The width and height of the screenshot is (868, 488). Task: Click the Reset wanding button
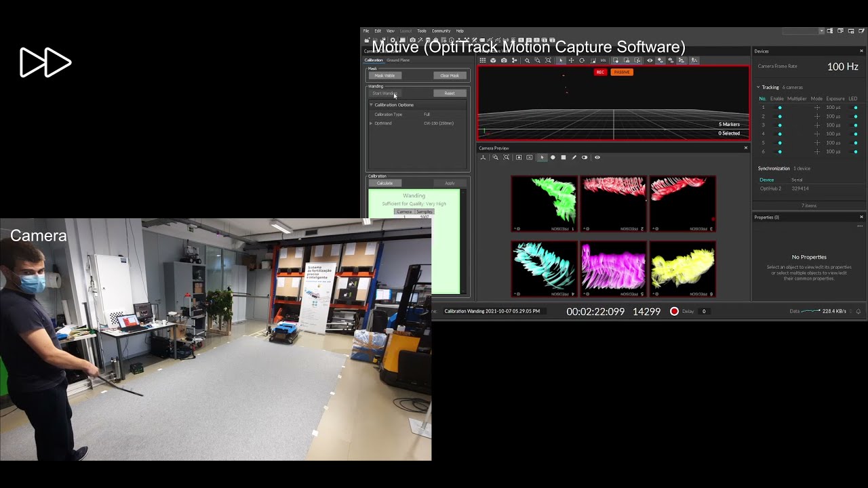point(450,94)
